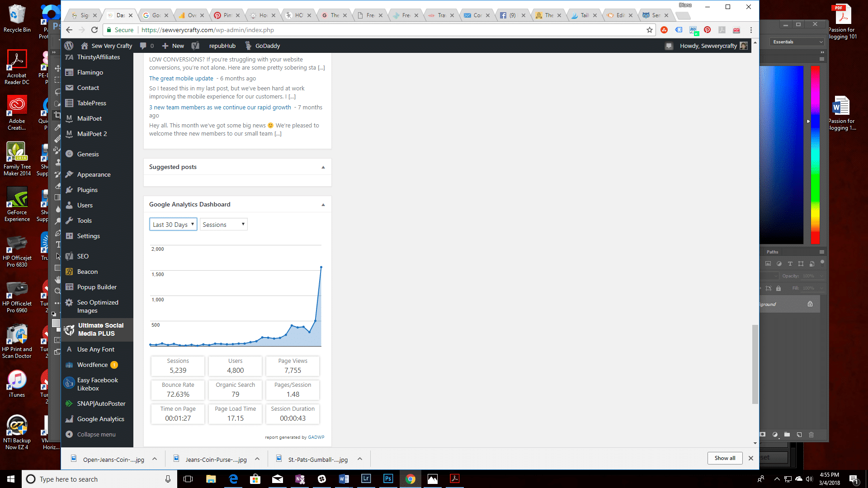
Task: Click the SEO Yoast sidebar icon
Action: 69,256
